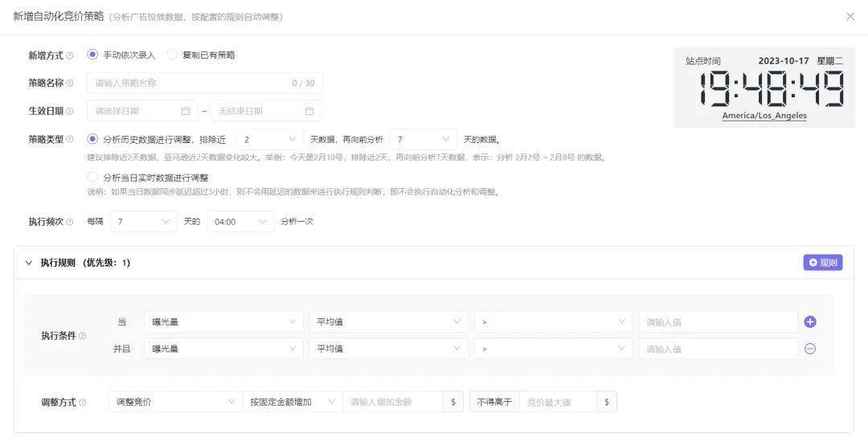
Task: Click America/Los_Angeles timezone link
Action: click(764, 116)
